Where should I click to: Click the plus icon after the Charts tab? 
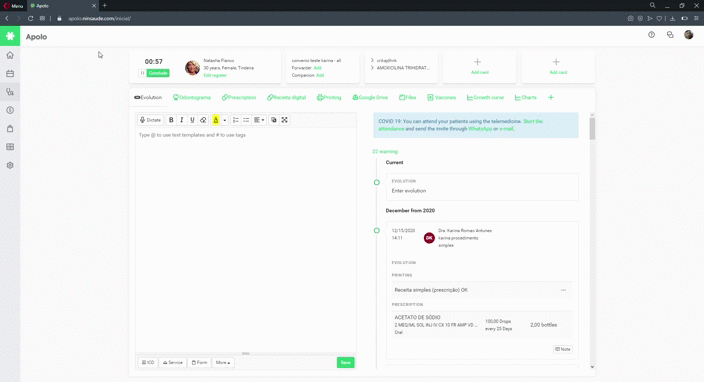pos(551,97)
